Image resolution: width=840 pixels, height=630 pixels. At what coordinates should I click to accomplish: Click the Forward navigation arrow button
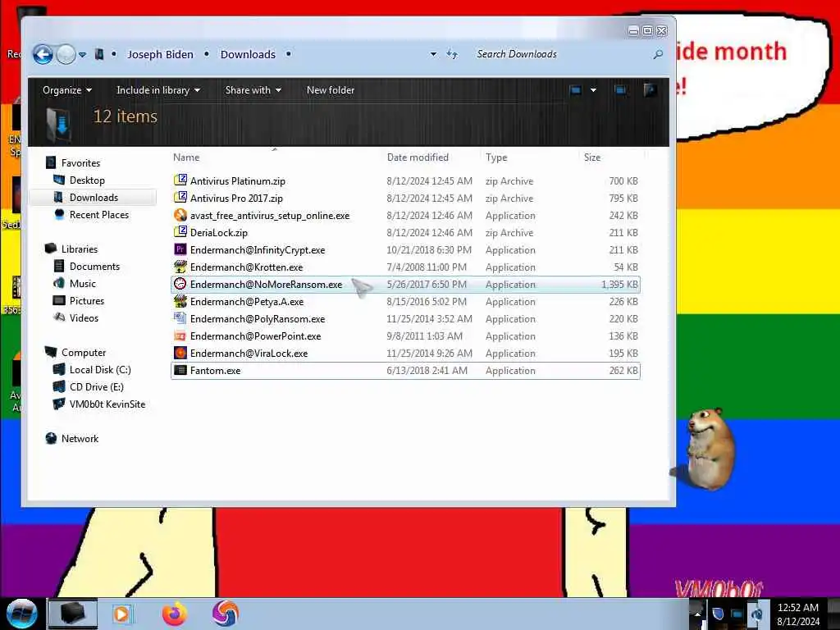[x=66, y=54]
